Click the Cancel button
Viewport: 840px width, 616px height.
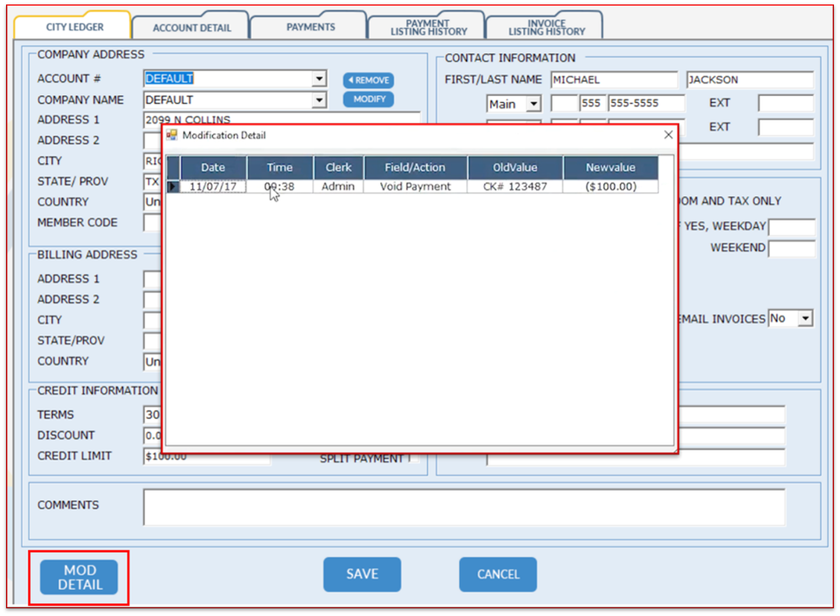pyautogui.click(x=498, y=574)
